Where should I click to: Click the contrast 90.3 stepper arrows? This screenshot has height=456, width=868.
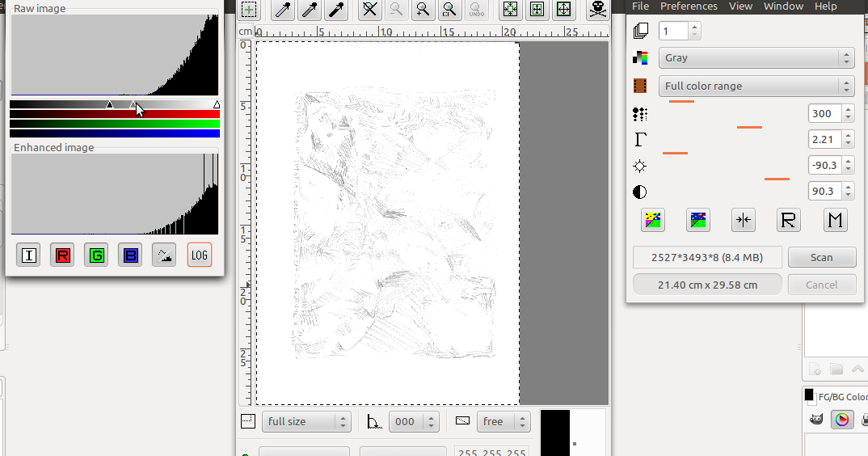tap(848, 191)
